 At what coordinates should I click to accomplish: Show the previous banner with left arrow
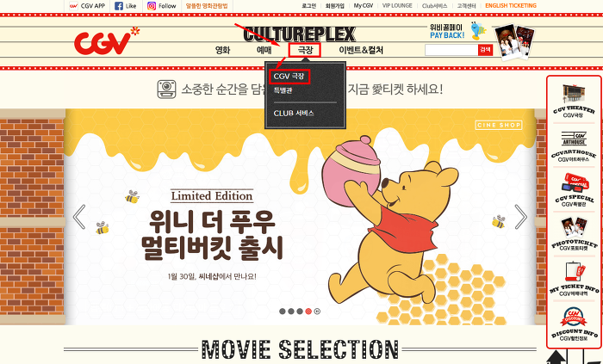point(79,217)
